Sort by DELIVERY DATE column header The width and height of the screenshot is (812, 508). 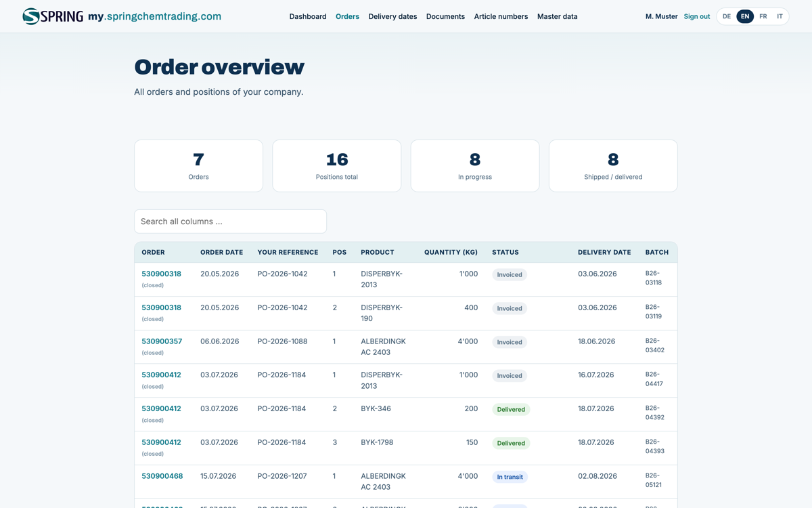[x=604, y=252]
